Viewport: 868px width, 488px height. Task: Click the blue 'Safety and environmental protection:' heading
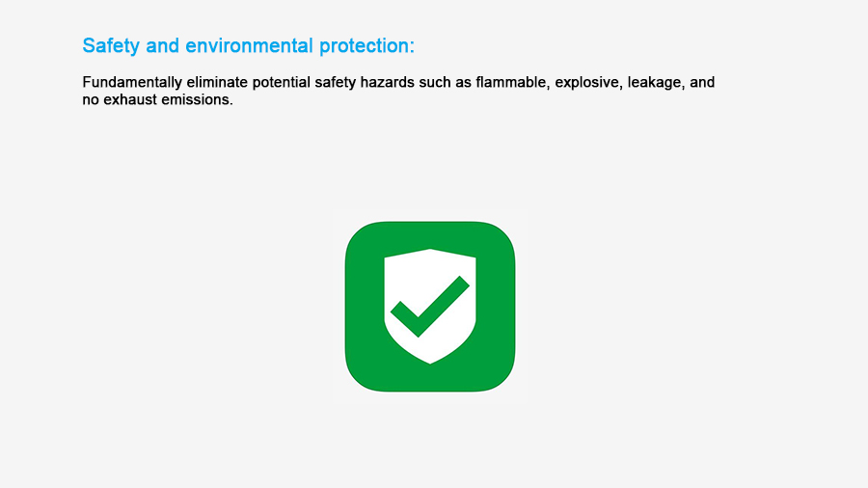pyautogui.click(x=248, y=46)
